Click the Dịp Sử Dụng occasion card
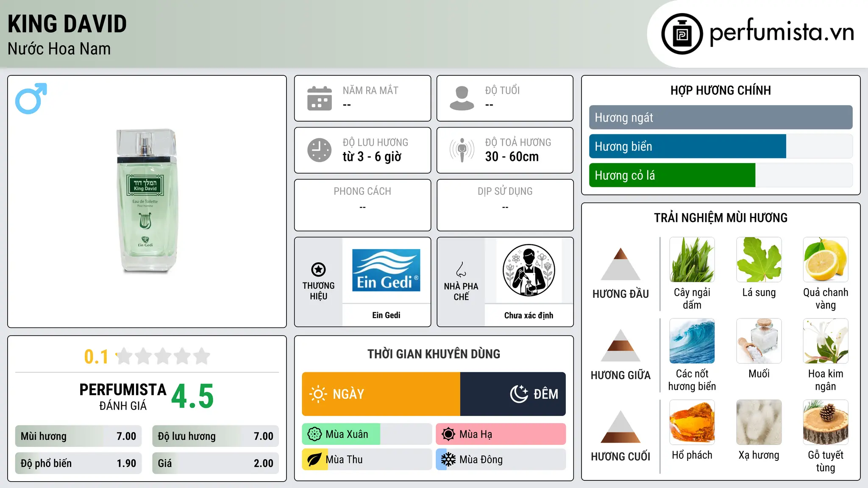This screenshot has width=868, height=488. tap(505, 205)
